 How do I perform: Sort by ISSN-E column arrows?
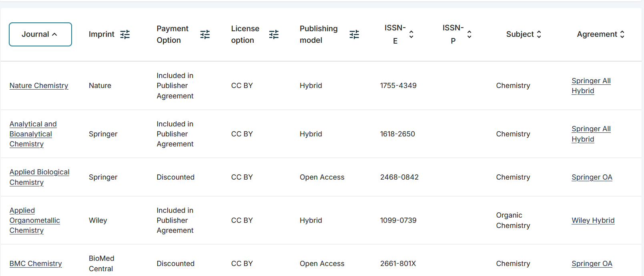click(411, 34)
